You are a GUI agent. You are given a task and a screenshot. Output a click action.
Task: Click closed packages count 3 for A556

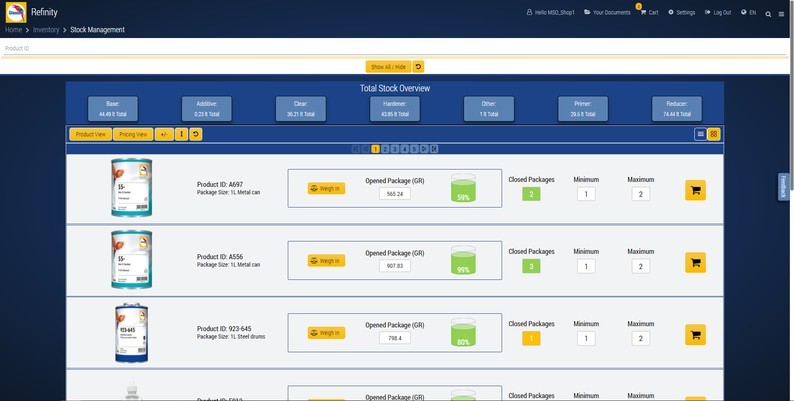coord(531,266)
